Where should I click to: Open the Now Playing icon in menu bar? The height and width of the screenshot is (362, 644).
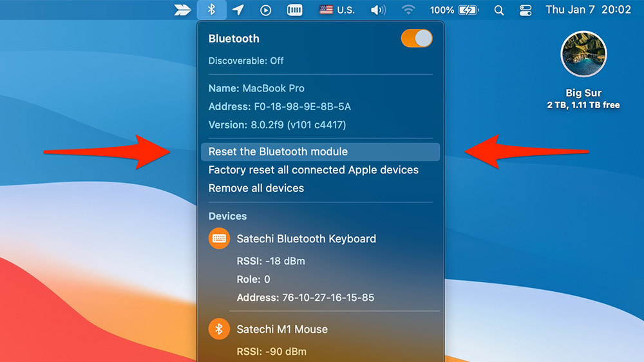click(266, 10)
